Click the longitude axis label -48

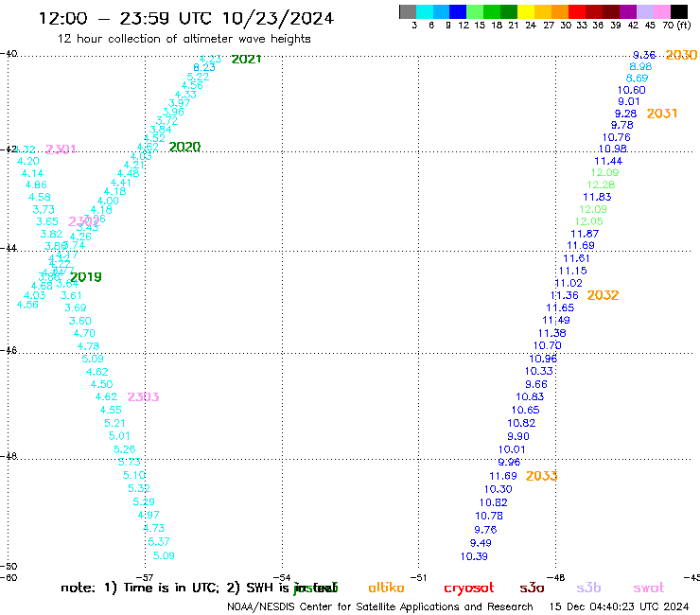[x=556, y=577]
